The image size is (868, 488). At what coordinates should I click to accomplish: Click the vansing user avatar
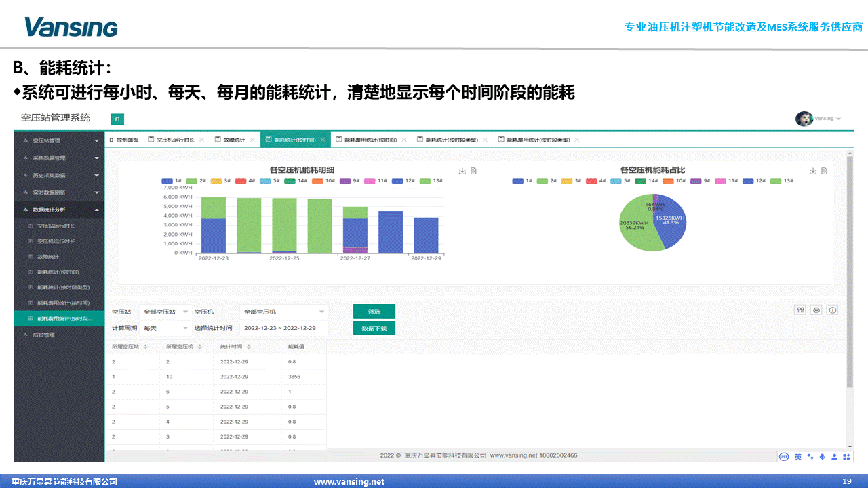pos(804,119)
